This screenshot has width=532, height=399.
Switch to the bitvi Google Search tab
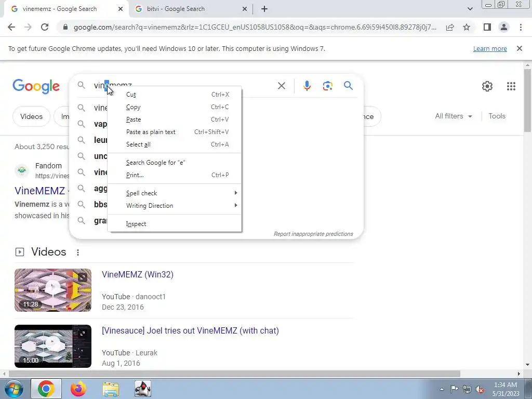pyautogui.click(x=191, y=9)
